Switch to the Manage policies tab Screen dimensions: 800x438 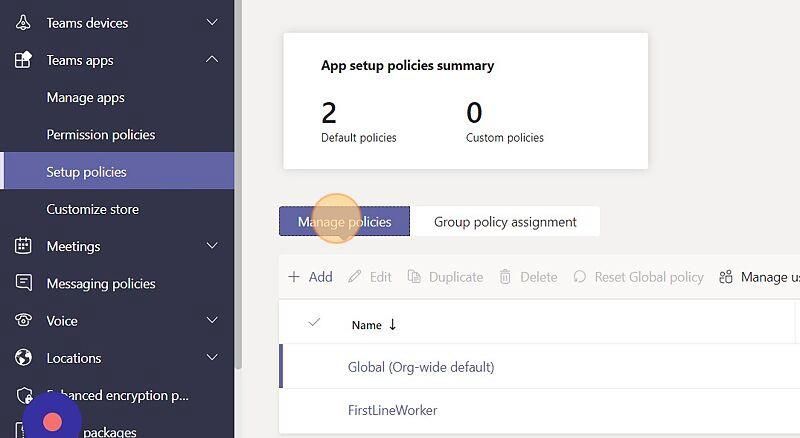pos(344,222)
